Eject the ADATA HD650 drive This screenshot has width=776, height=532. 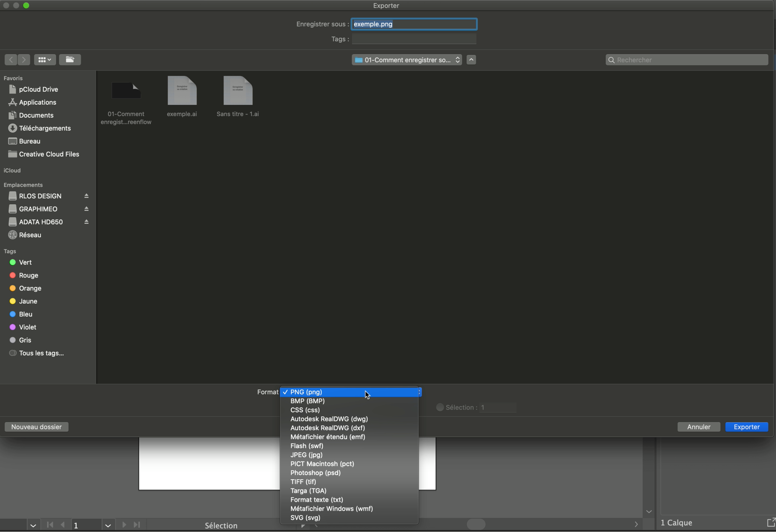[x=86, y=222]
